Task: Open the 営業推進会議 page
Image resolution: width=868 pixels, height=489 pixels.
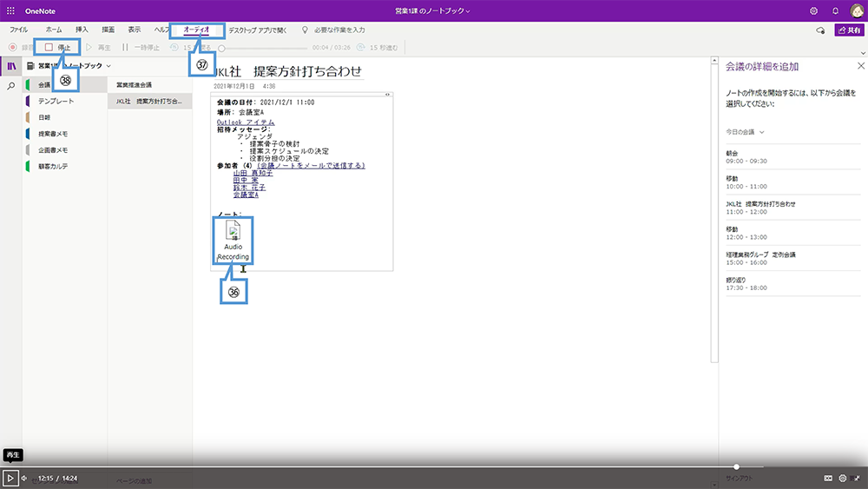Action: 150,85
